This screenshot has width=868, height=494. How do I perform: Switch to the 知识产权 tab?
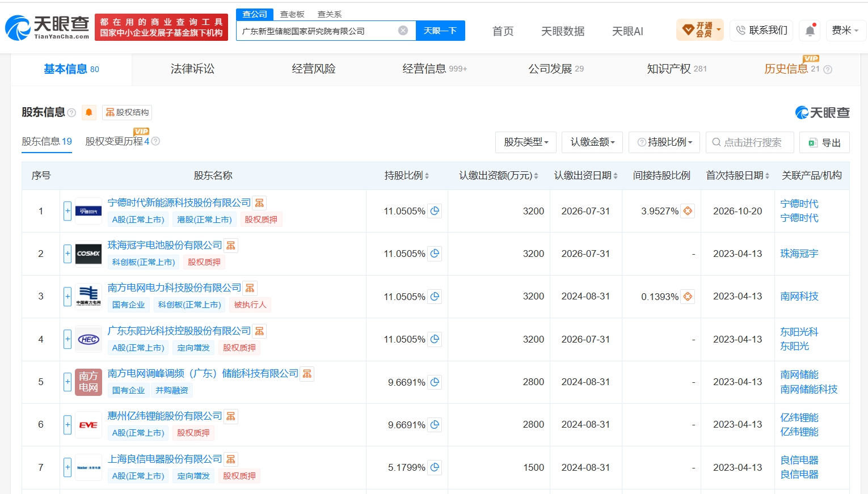point(677,69)
